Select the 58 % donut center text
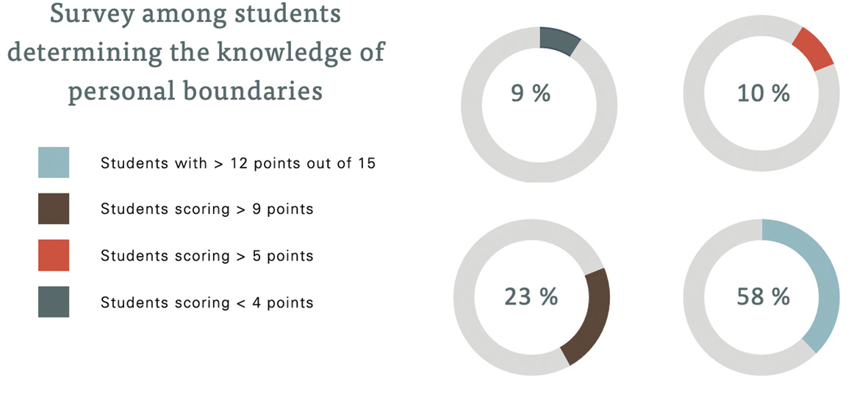This screenshot has height=395, width=868. (x=763, y=297)
